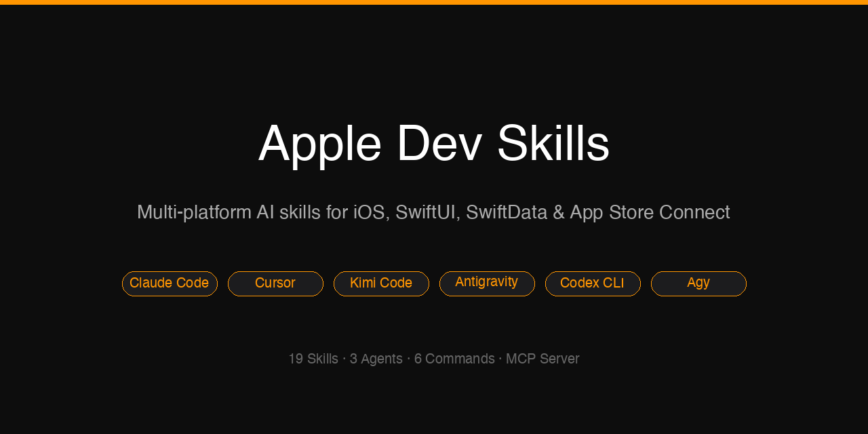Click the Claude Code pill button
This screenshot has width=868, height=434.
point(170,283)
